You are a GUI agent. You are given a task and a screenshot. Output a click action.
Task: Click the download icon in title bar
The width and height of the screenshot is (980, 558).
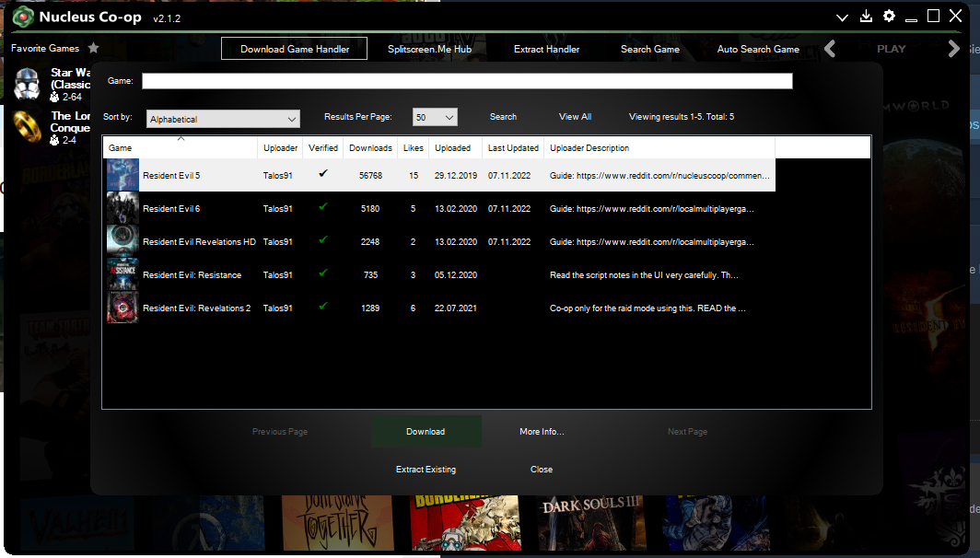pyautogui.click(x=866, y=17)
